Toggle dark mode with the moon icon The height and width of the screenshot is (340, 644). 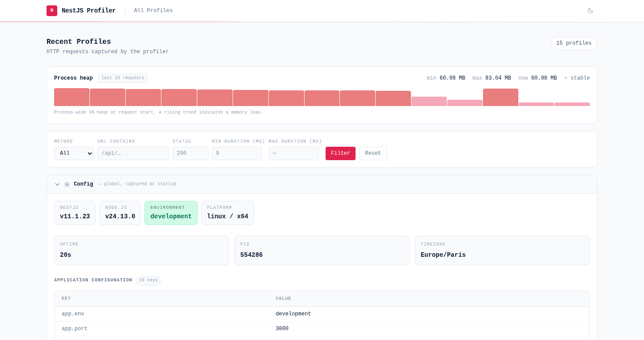(x=590, y=11)
